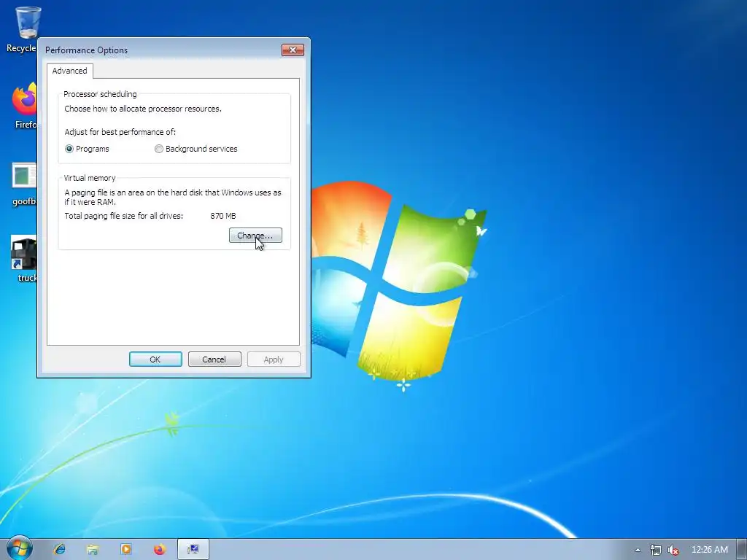Open the Windows Start orb
The width and height of the screenshot is (747, 560).
(20, 548)
